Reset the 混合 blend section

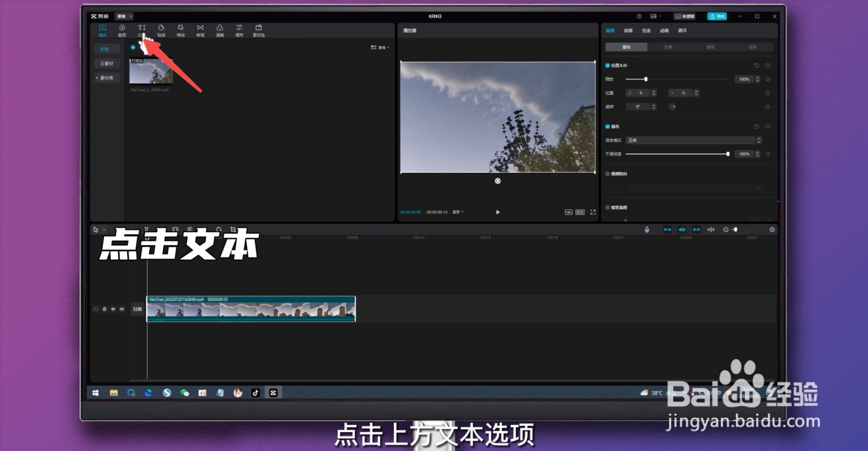click(756, 126)
